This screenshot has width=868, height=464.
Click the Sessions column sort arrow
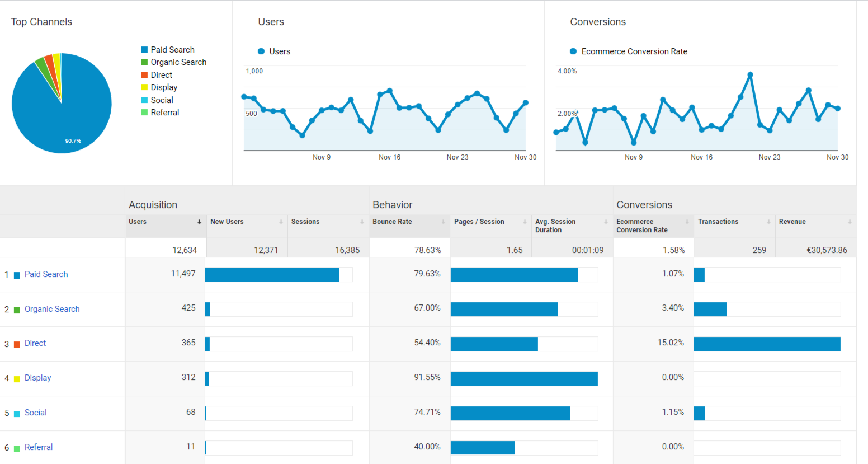(362, 222)
